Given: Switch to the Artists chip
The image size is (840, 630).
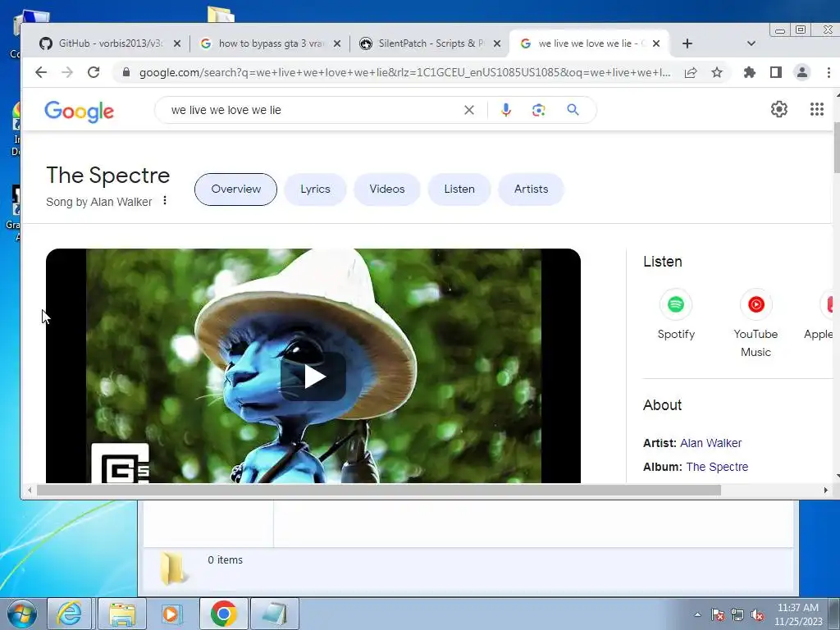Looking at the screenshot, I should (531, 189).
